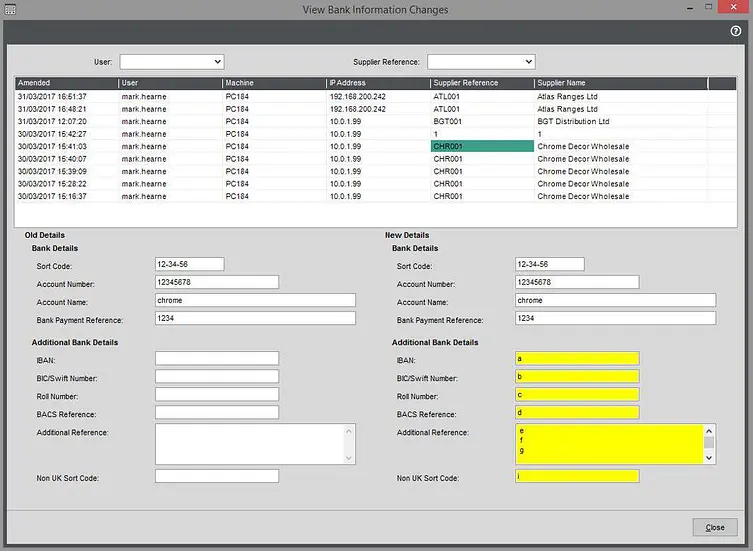The height and width of the screenshot is (551, 753).
Task: Click scroll-down arrow in Old Additional Reference
Action: point(349,458)
